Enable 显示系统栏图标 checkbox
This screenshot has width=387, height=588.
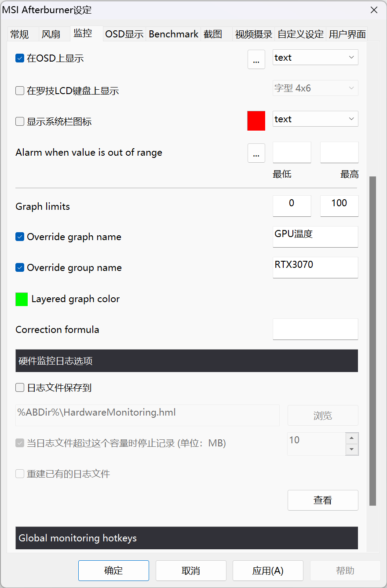[20, 121]
